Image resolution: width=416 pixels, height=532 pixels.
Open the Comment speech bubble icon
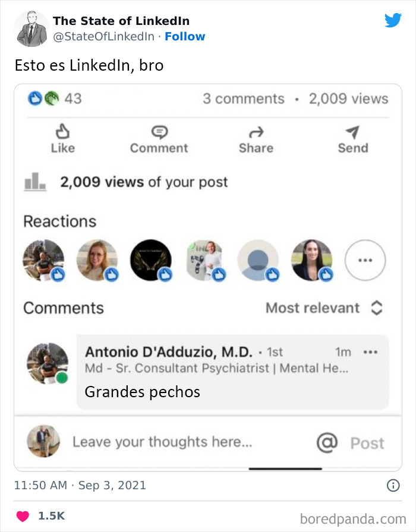click(159, 131)
